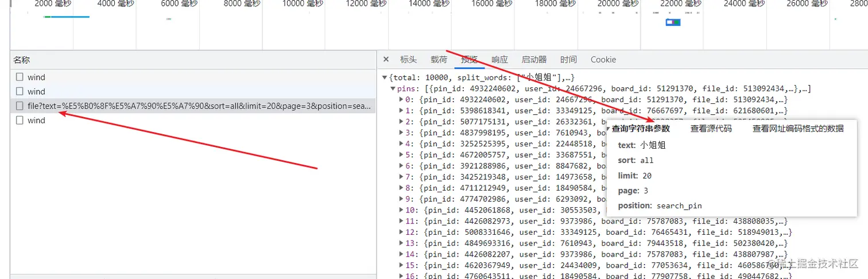
Task: Click 查看网址编码格式的数据 link
Action: pos(798,129)
